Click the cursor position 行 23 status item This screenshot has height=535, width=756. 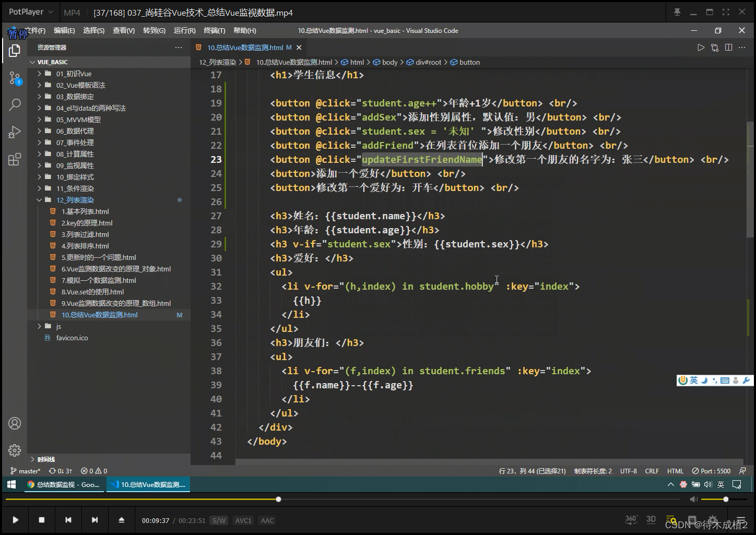pos(532,471)
